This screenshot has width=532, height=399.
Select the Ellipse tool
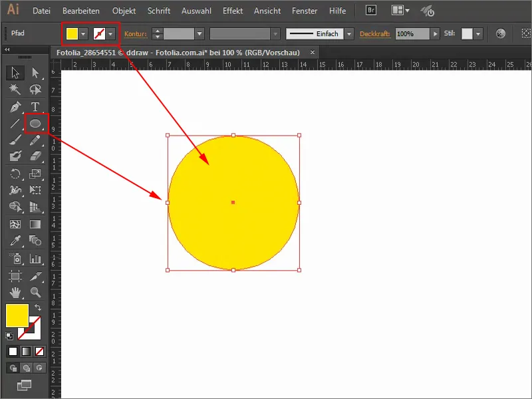[x=35, y=124]
